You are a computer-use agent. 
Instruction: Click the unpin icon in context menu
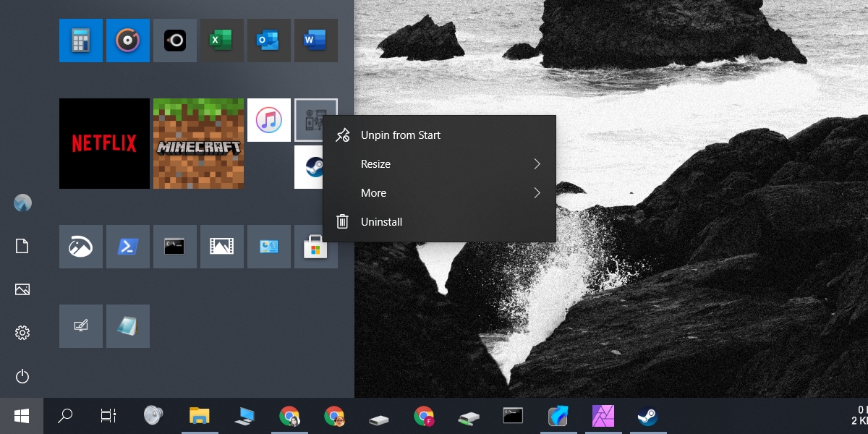tap(343, 135)
